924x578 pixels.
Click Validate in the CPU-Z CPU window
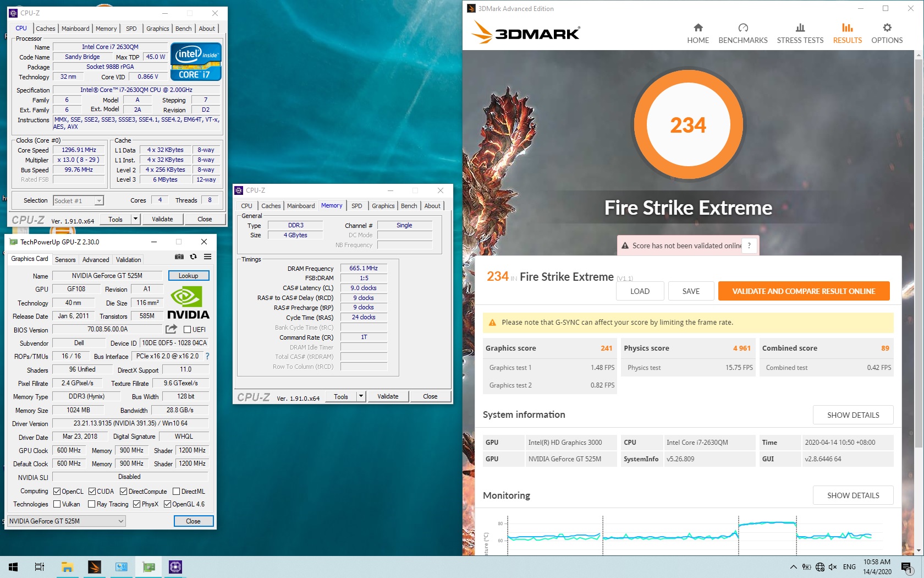pos(162,219)
